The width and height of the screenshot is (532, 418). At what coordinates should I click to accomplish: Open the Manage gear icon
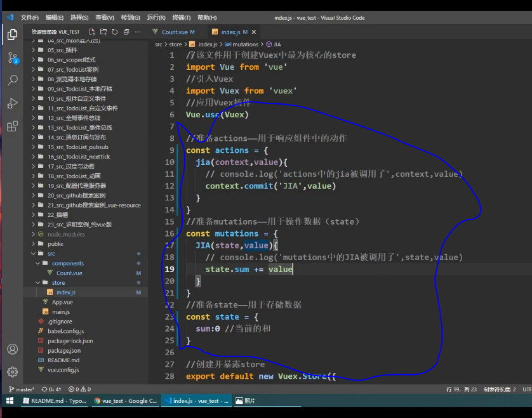click(x=13, y=372)
